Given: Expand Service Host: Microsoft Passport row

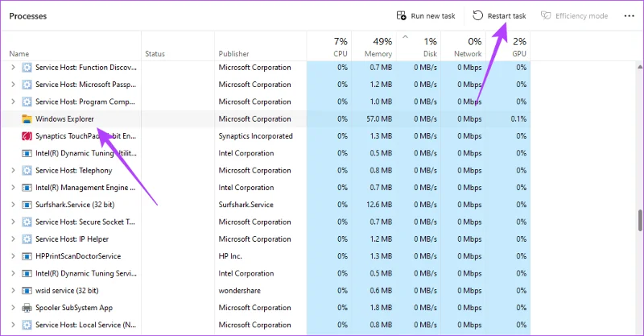Looking at the screenshot, I should 13,85.
